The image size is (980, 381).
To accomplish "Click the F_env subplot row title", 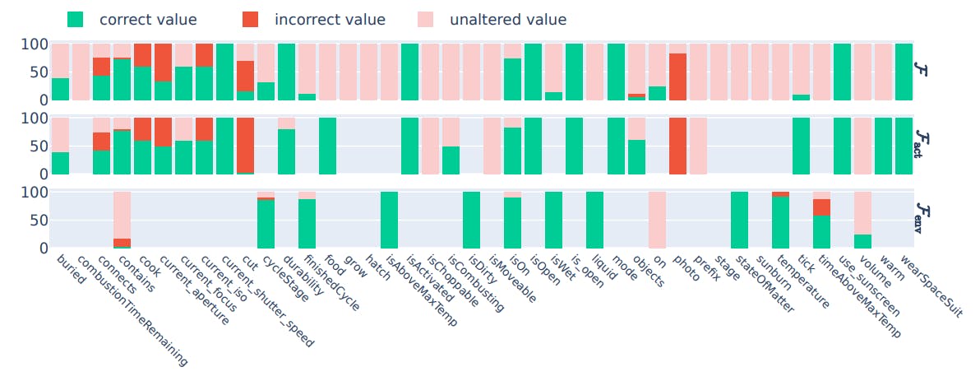I will 922,221.
